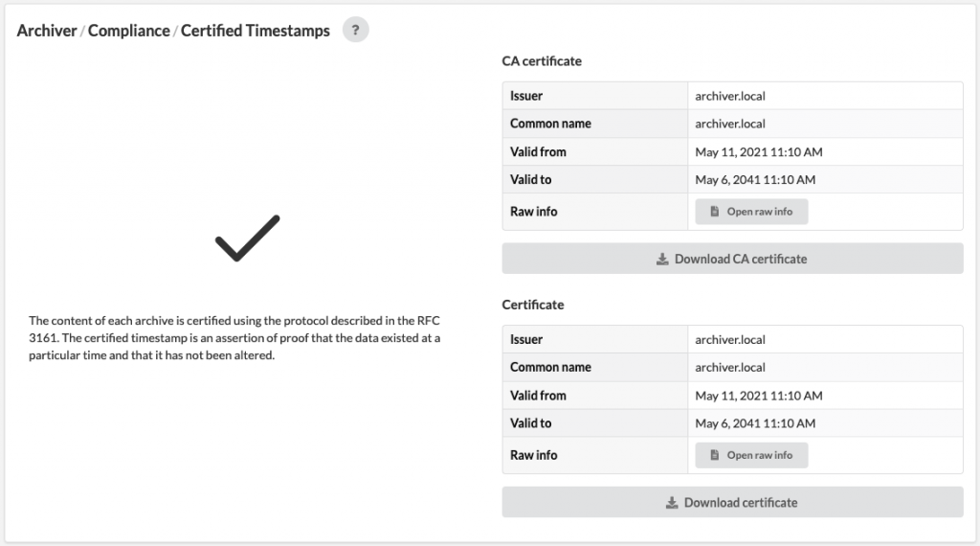This screenshot has height=546, width=980.
Task: Select the CA certificate Issuer value archiver.local
Action: click(x=730, y=96)
